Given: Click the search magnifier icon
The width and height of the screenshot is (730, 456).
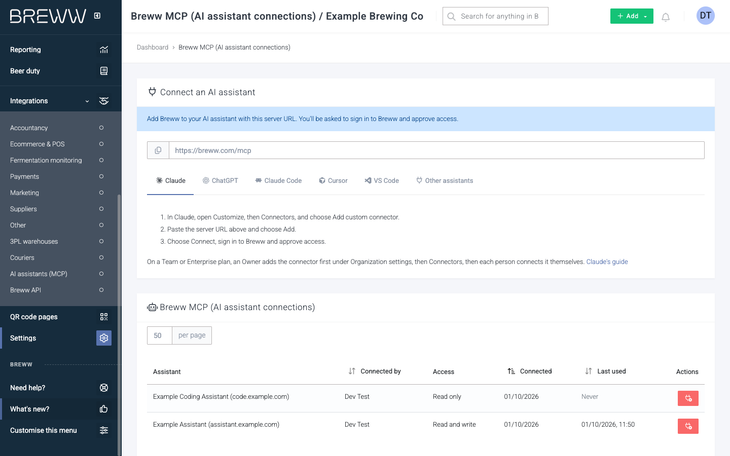Looking at the screenshot, I should click(451, 16).
